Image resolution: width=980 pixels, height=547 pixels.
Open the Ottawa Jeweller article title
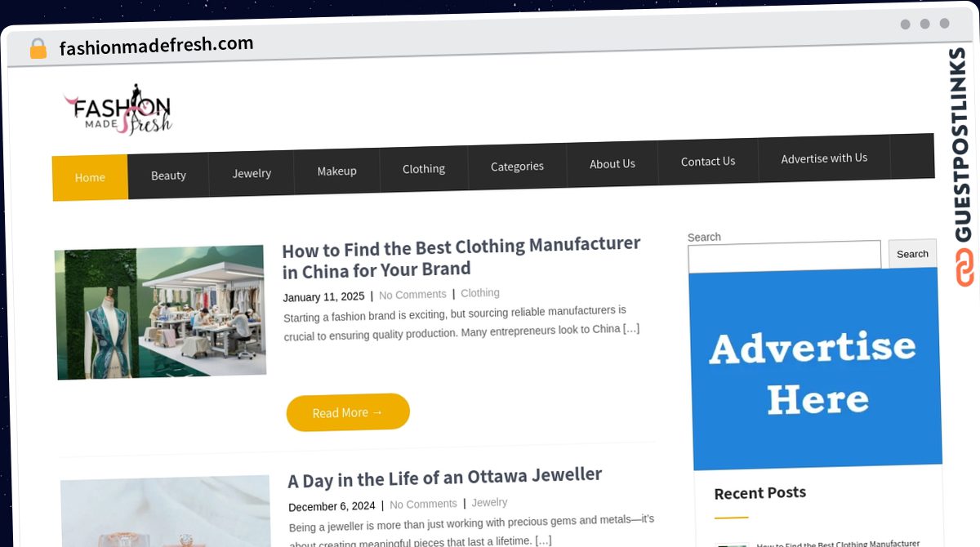tap(445, 478)
